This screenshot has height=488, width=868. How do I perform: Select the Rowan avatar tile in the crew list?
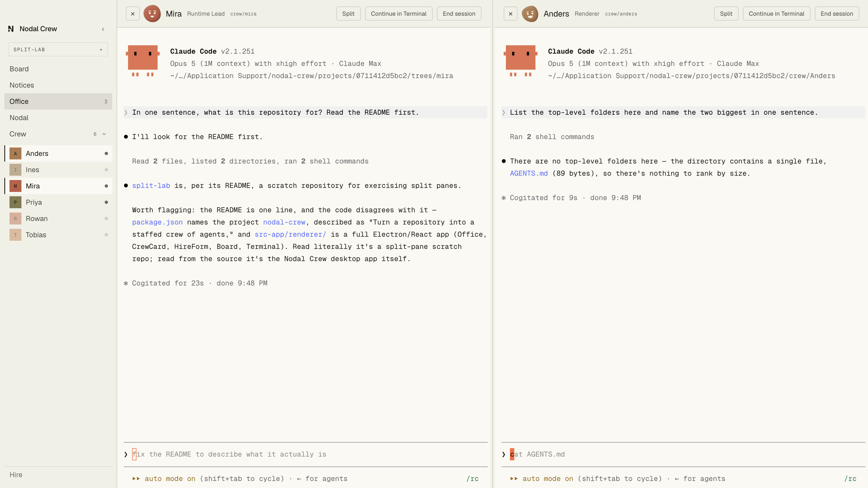(15, 219)
